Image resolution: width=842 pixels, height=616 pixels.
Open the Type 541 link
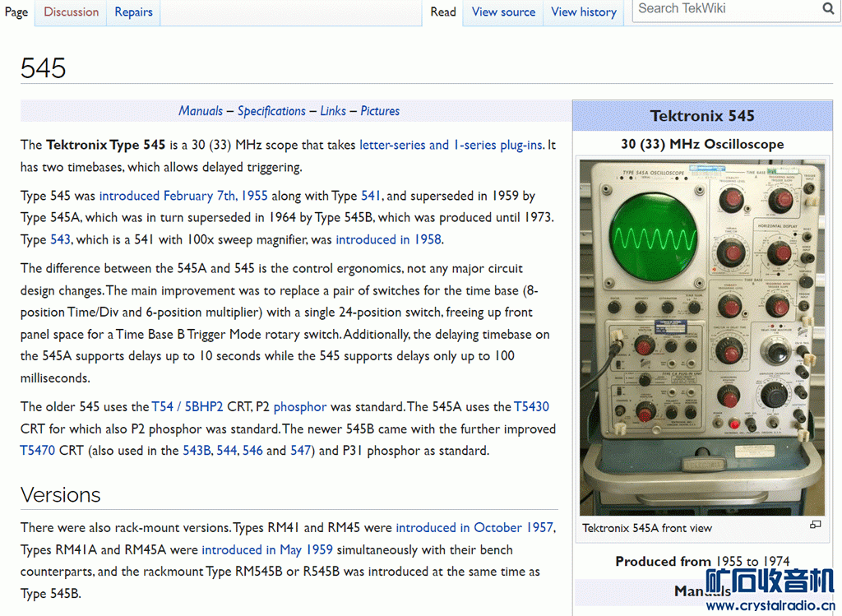(371, 196)
